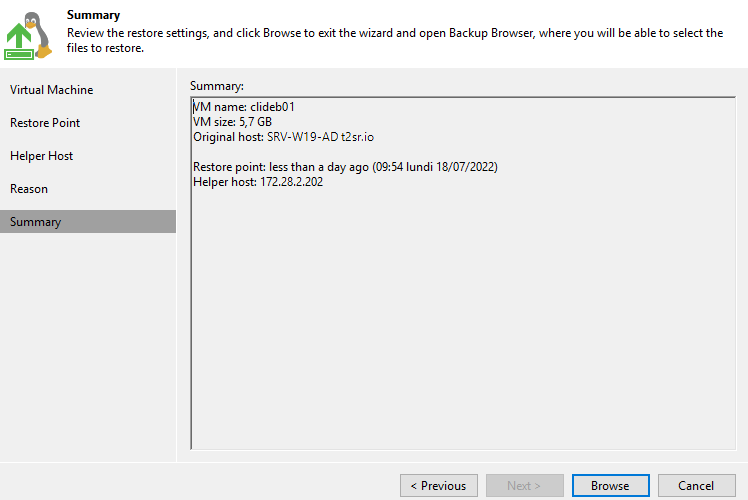Viewport: 748px width, 500px height.
Task: Click the VM size 5,7 GB line
Action: pyautogui.click(x=232, y=122)
